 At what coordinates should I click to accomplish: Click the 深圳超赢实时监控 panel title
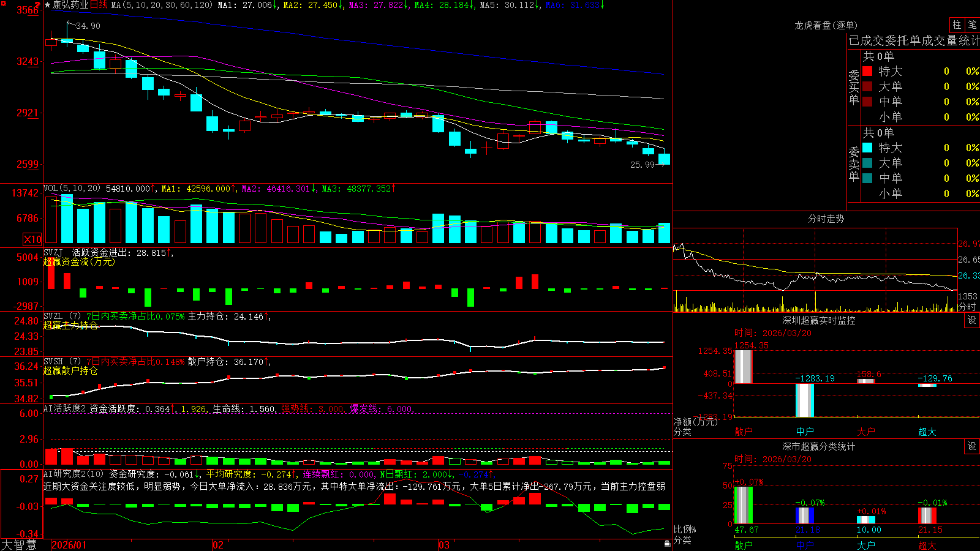click(818, 320)
